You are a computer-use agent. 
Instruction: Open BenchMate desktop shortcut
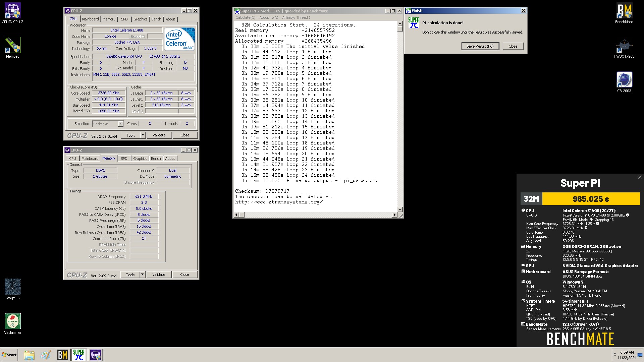(x=624, y=13)
